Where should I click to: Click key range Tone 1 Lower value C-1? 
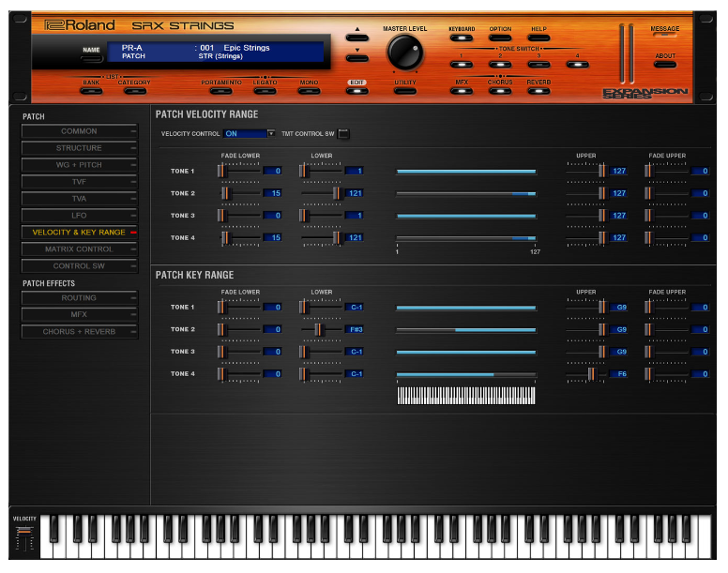(355, 308)
